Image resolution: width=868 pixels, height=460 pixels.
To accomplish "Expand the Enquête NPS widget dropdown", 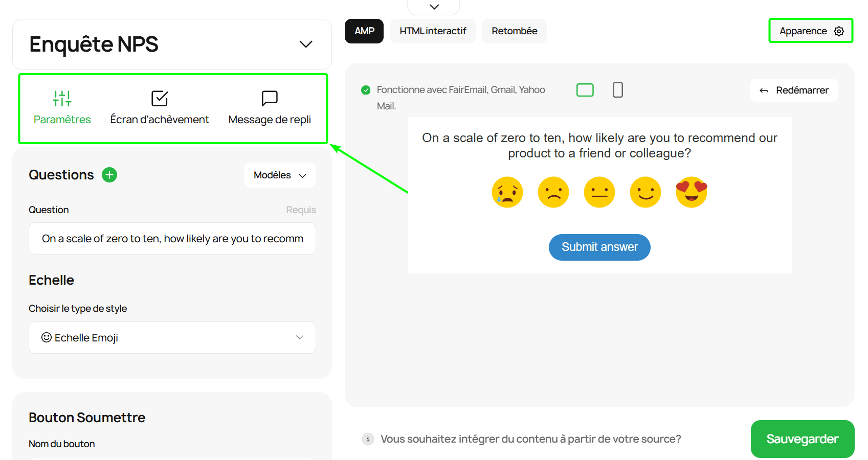I will (305, 44).
